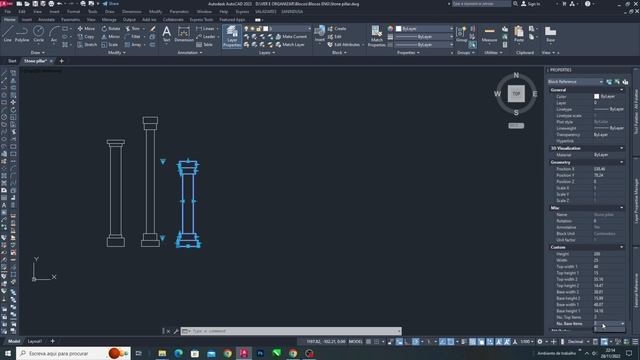Image resolution: width=640 pixels, height=360 pixels.
Task: Click Edit Attributes button
Action: pyautogui.click(x=343, y=44)
